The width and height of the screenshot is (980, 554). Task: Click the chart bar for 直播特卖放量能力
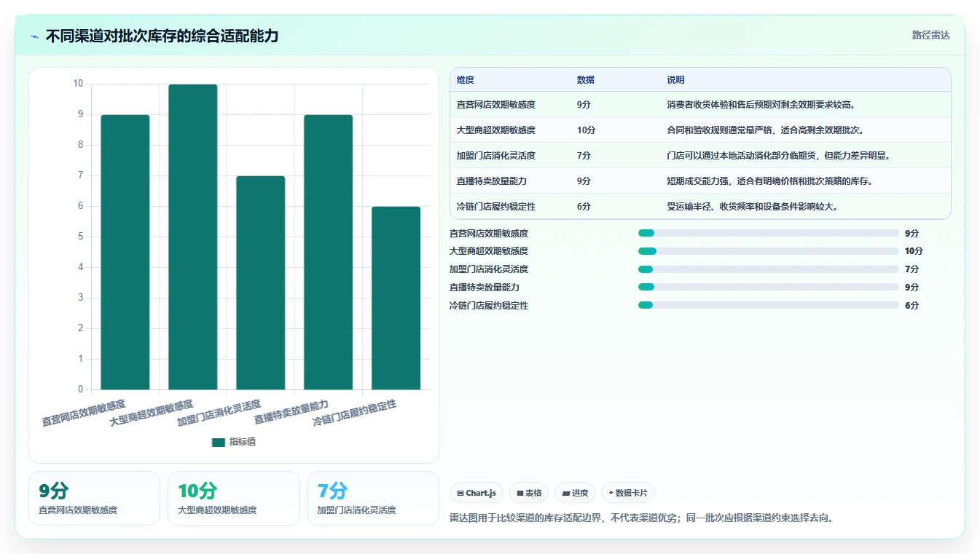click(x=329, y=252)
